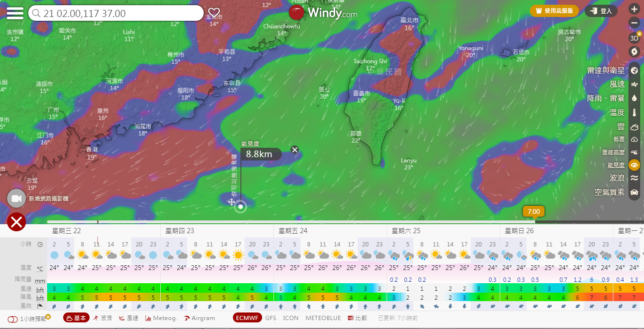Zoom in on the map
Viewport: 644px width, 329px height.
(x=634, y=9)
